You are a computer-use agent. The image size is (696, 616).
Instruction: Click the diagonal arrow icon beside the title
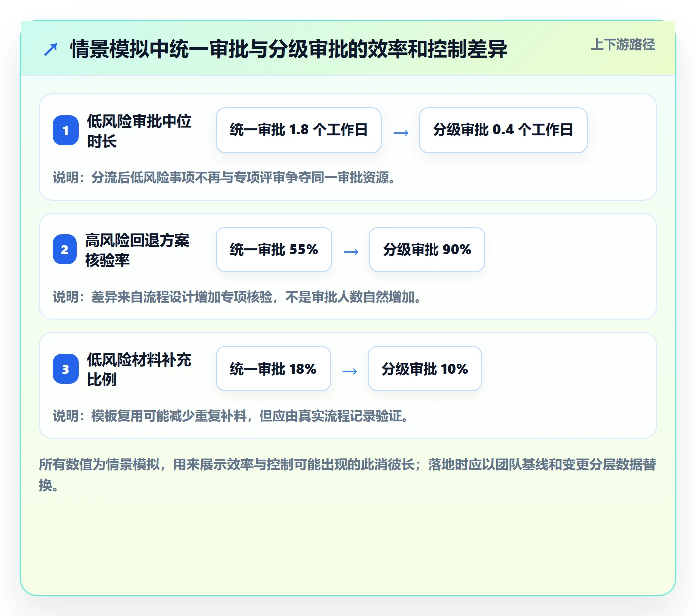pyautogui.click(x=51, y=49)
